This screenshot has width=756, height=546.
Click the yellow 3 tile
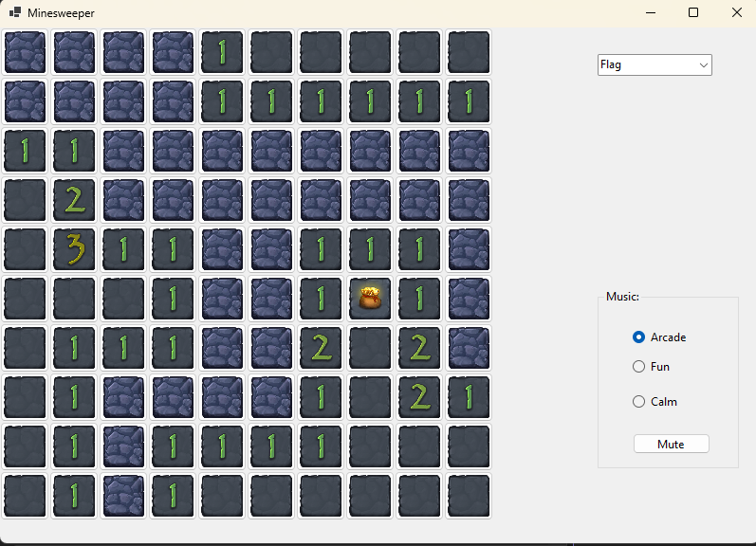74,249
